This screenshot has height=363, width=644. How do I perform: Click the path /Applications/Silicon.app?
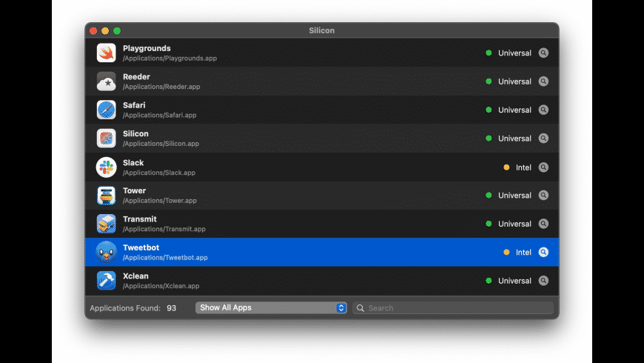[161, 144]
